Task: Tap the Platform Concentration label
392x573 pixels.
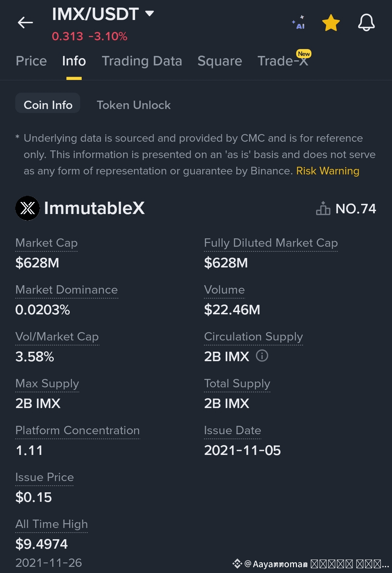Action: (77, 430)
